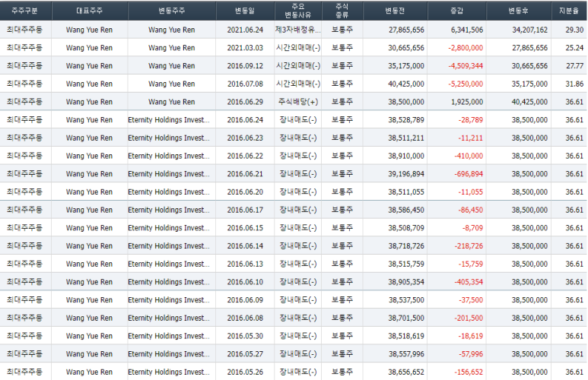
Task: Click the decrease value -15,759
Action: click(x=471, y=264)
